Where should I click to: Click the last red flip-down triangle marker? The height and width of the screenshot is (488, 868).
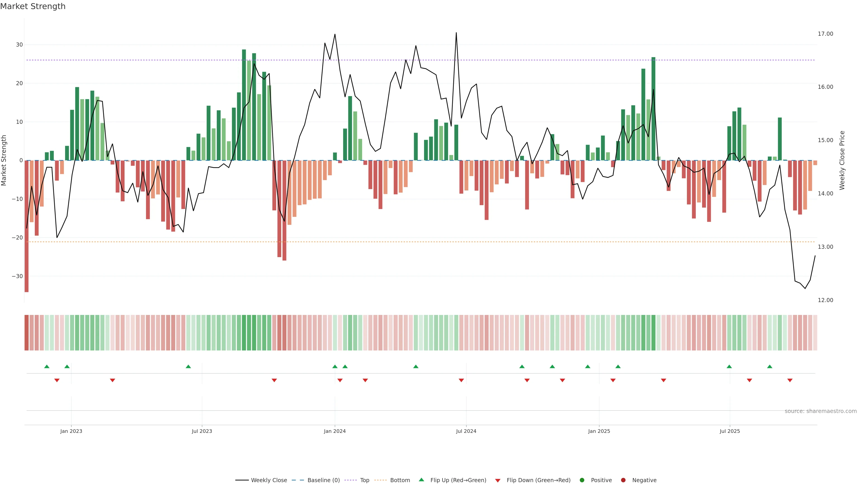click(790, 380)
